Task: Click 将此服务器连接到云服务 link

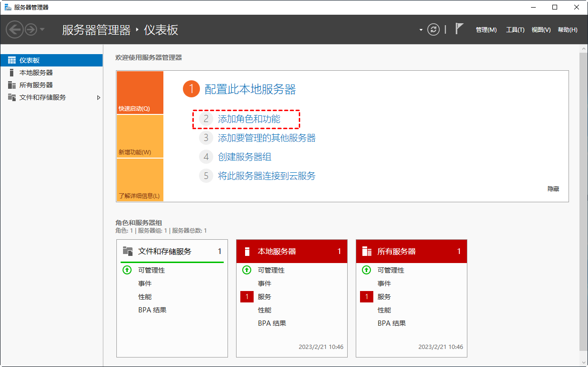Action: pyautogui.click(x=266, y=176)
